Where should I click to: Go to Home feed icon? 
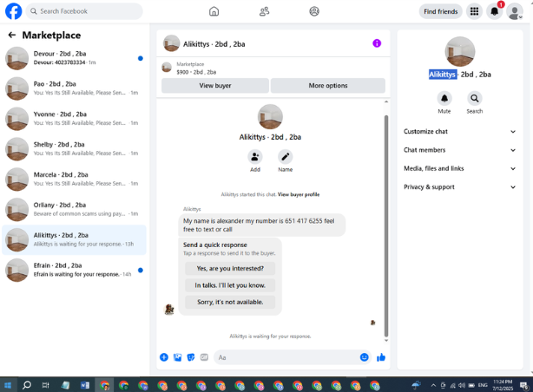point(214,11)
